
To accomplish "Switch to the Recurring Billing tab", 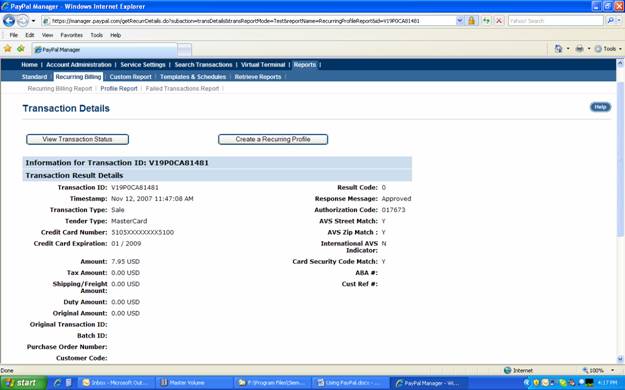I will [78, 77].
